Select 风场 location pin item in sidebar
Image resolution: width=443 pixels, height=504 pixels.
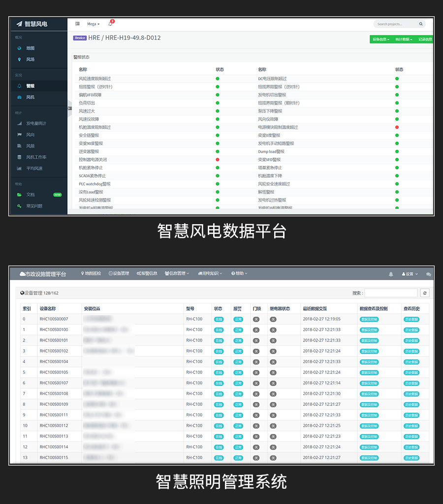point(20,59)
